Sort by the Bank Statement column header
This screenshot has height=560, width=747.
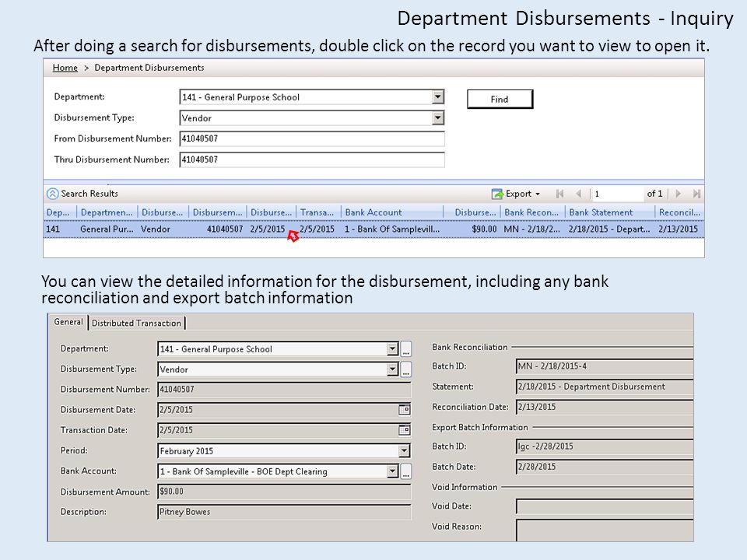tap(609, 212)
